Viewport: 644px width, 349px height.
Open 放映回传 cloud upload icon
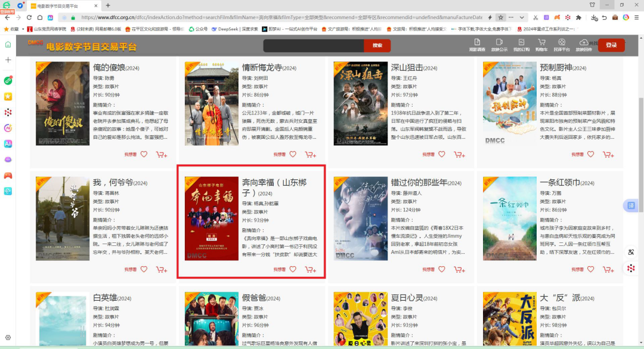584,45
